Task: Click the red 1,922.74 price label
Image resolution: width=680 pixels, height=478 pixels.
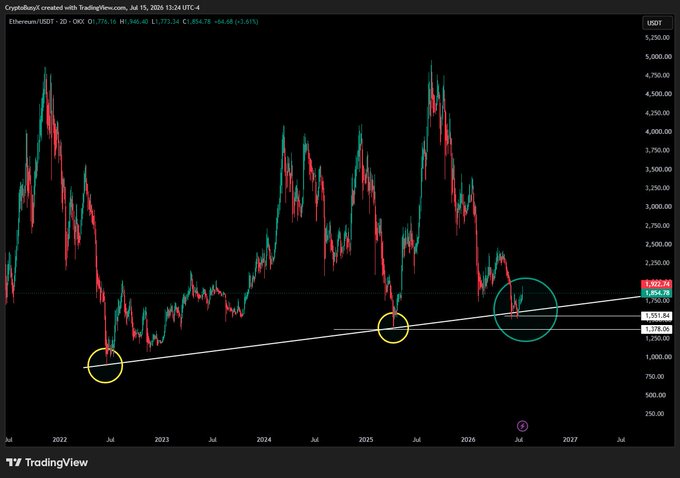Action: 657,284
